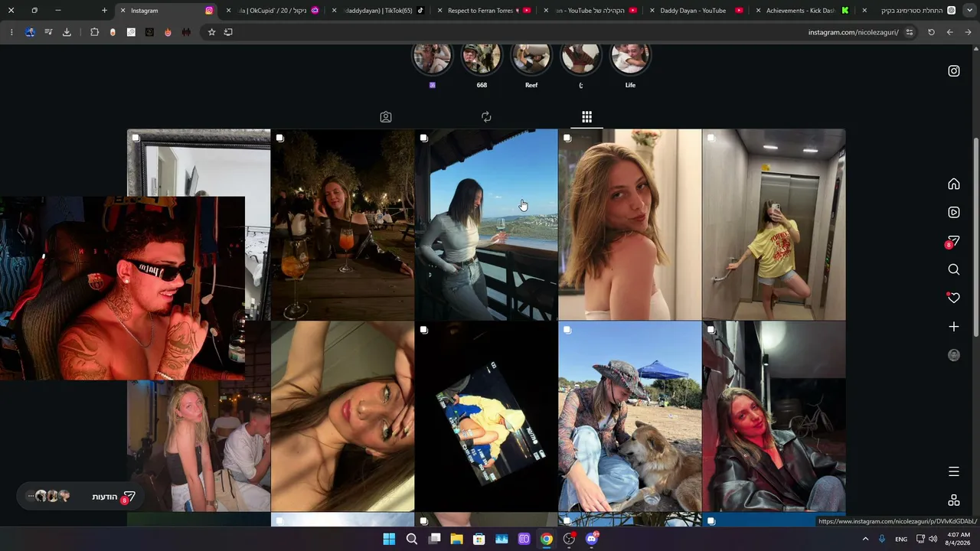Open the Extensions puzzle icon
Screen dimensions: 980x551
[x=94, y=32]
